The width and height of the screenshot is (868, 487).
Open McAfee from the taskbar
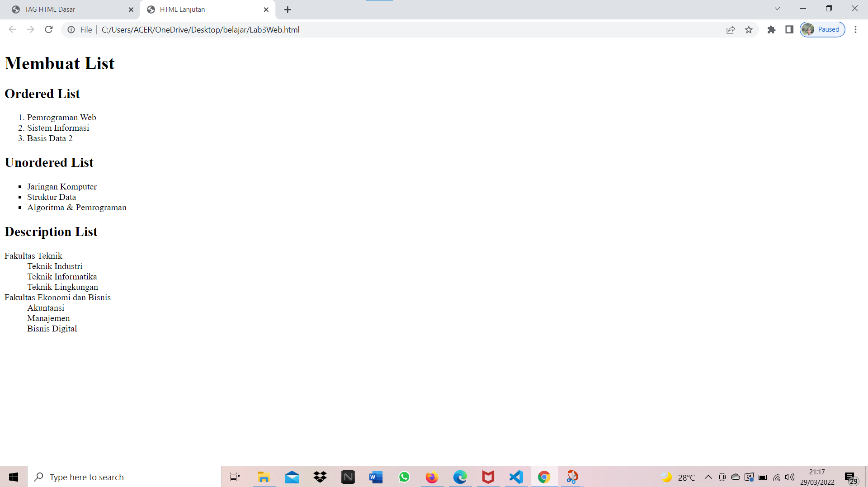pos(488,477)
